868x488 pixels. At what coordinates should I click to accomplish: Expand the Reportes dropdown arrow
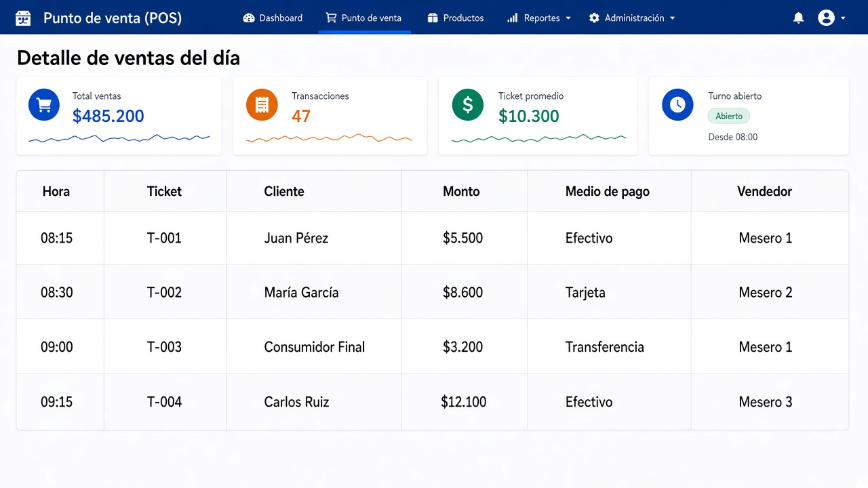568,18
